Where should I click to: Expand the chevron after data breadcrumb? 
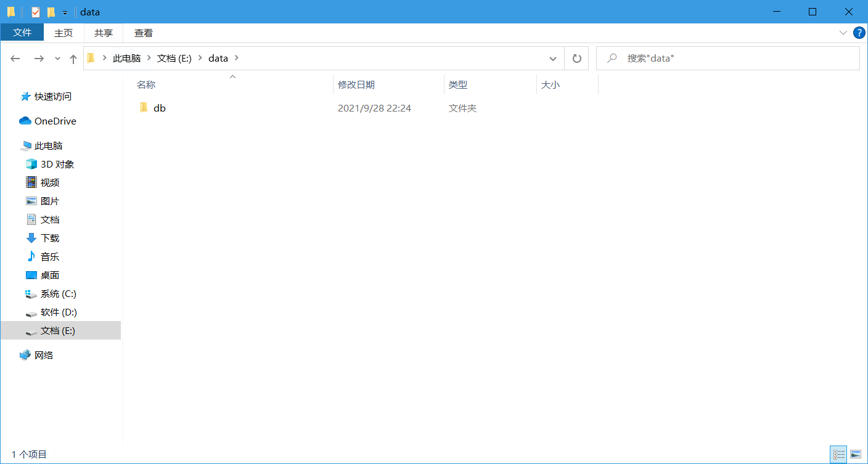(237, 59)
